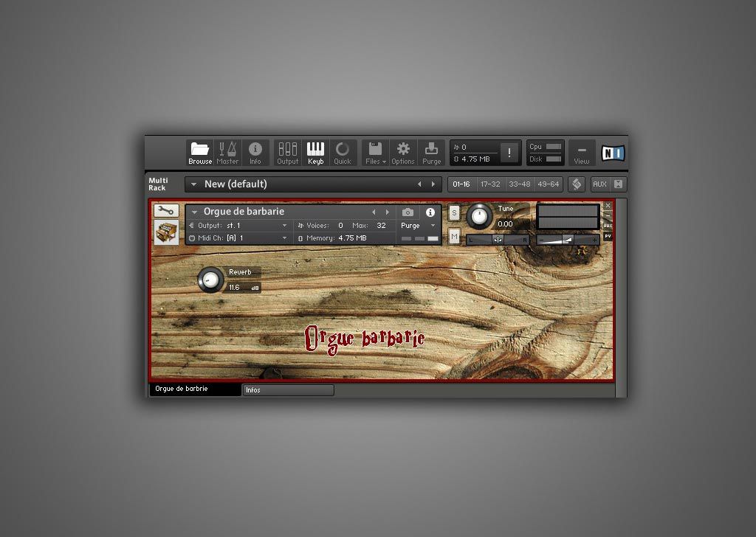Load the previous instrument with left arrow
Viewport: 756px width, 537px height.
click(374, 212)
